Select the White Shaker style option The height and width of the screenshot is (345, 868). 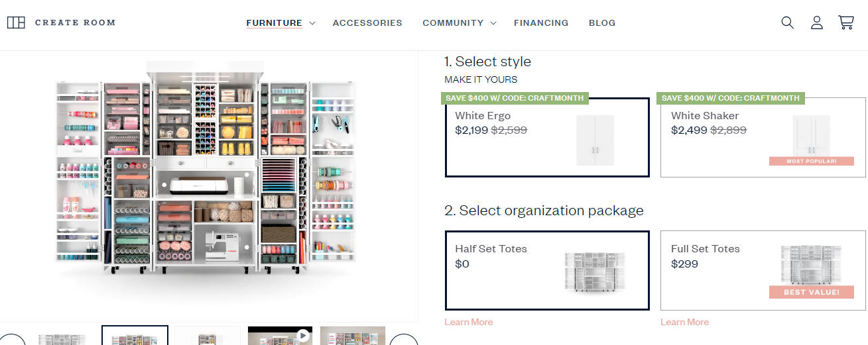763,138
